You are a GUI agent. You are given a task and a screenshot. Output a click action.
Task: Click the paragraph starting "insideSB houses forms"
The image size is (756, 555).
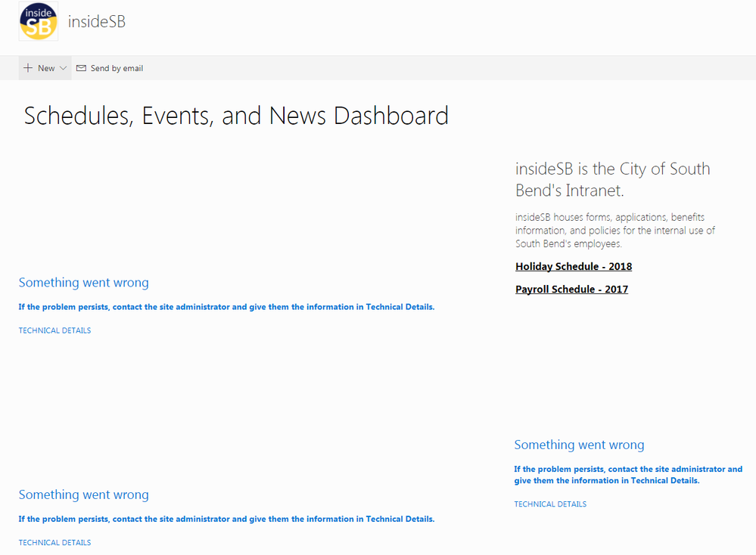pyautogui.click(x=615, y=230)
